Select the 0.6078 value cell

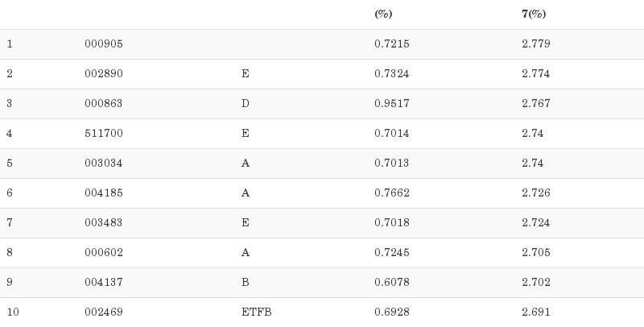coord(391,283)
